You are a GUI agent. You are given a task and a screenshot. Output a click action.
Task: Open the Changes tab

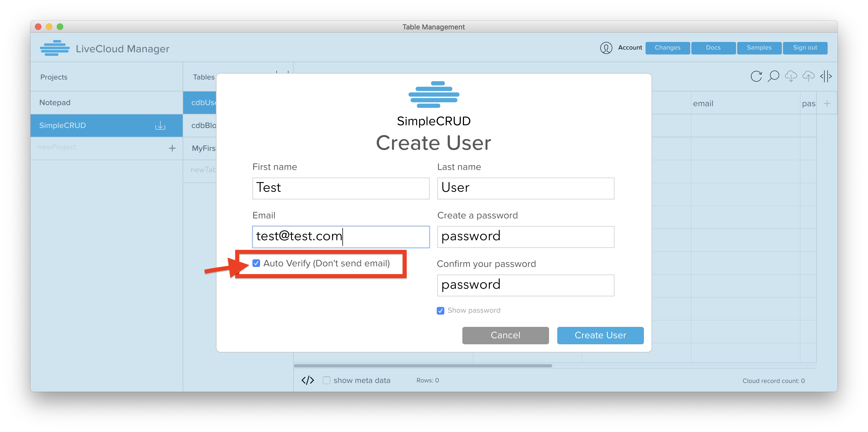668,48
